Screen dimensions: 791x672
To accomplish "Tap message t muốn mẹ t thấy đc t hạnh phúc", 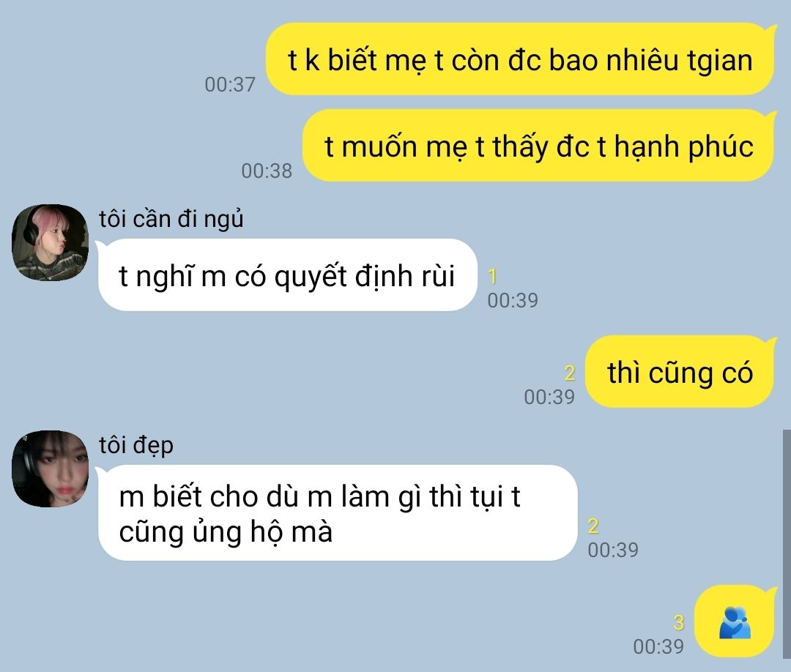I will point(539,146).
